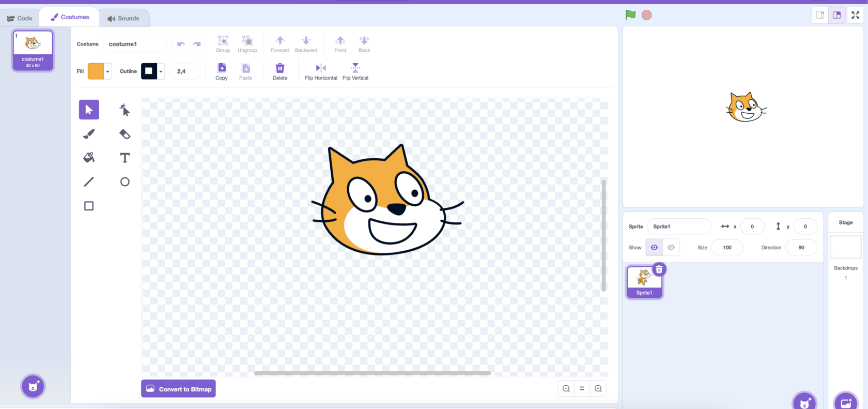Click the cat sprite on the stage
Image resolution: width=868 pixels, height=409 pixels.
[x=746, y=107]
